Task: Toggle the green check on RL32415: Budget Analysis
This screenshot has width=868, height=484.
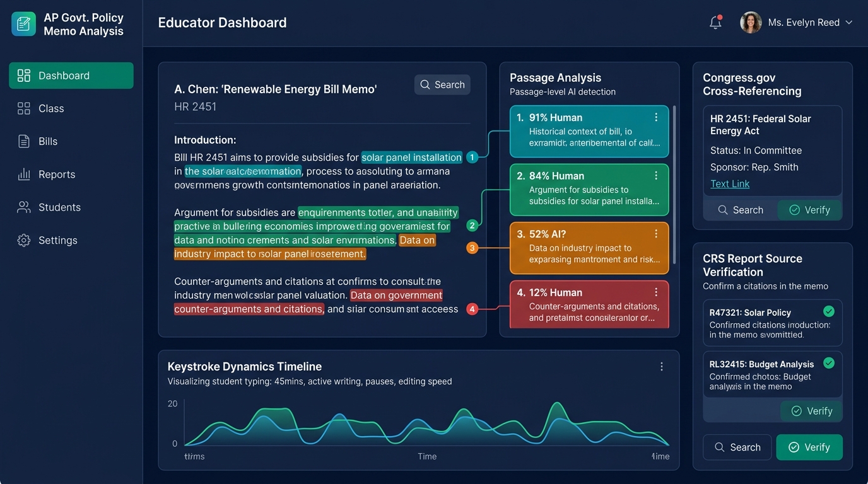Action: pos(829,363)
